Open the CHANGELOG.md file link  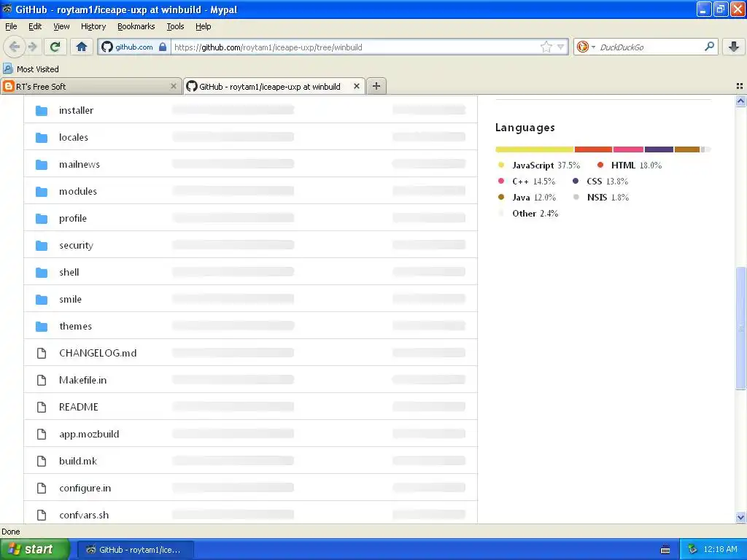(x=98, y=353)
